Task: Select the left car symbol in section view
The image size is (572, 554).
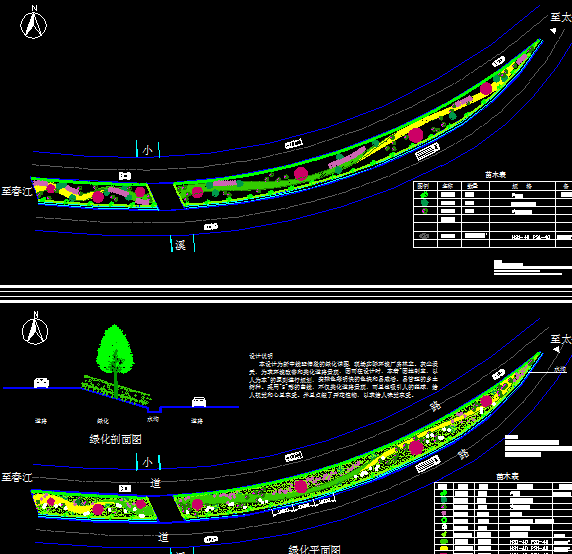Action: click(x=41, y=383)
